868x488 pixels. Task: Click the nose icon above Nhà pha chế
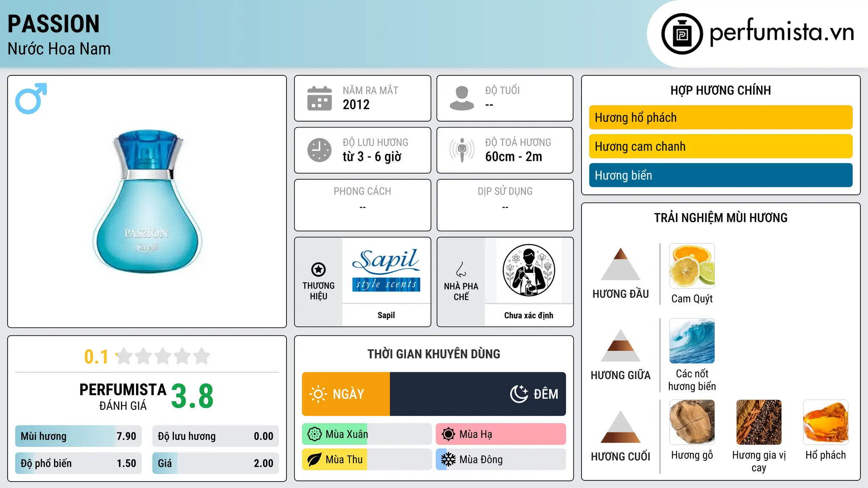coord(461,269)
